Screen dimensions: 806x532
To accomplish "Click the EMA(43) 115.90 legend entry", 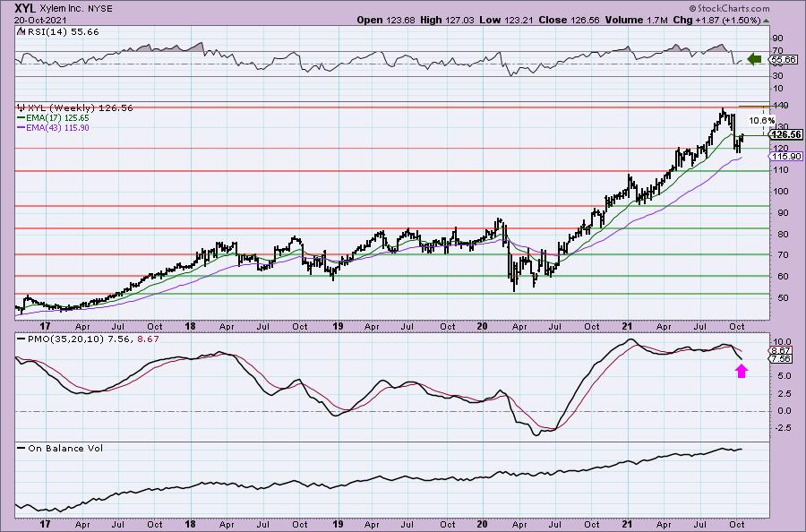I will 57,127.
